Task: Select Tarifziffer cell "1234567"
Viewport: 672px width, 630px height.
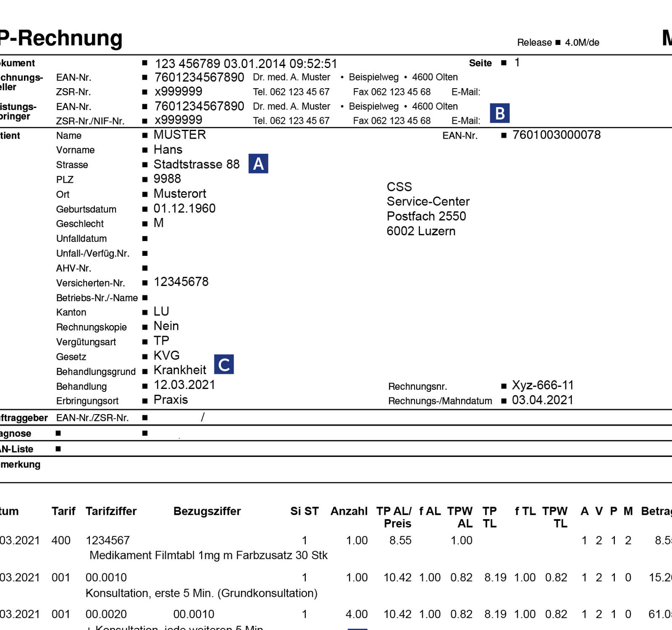Action: (108, 541)
